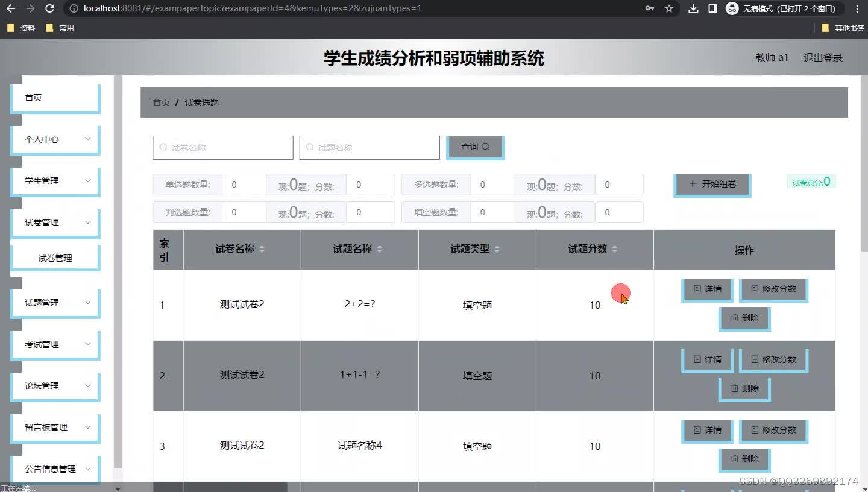This screenshot has width=868, height=492.
Task: Toggle browser side panel icon
Action: (712, 8)
